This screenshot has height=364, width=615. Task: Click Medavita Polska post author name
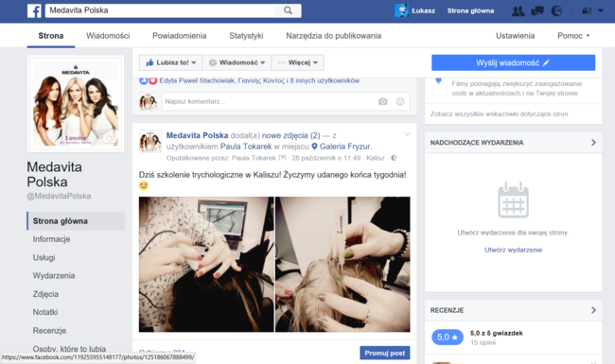198,135
